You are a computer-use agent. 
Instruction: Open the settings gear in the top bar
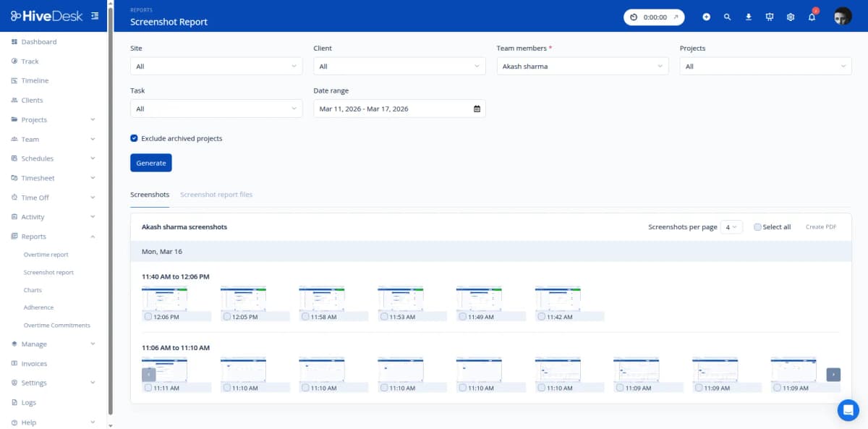(x=791, y=16)
